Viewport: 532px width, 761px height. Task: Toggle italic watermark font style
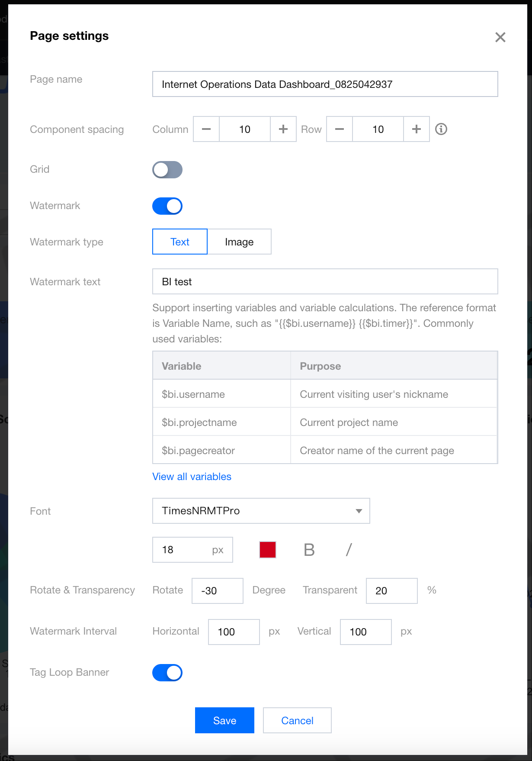coord(349,550)
